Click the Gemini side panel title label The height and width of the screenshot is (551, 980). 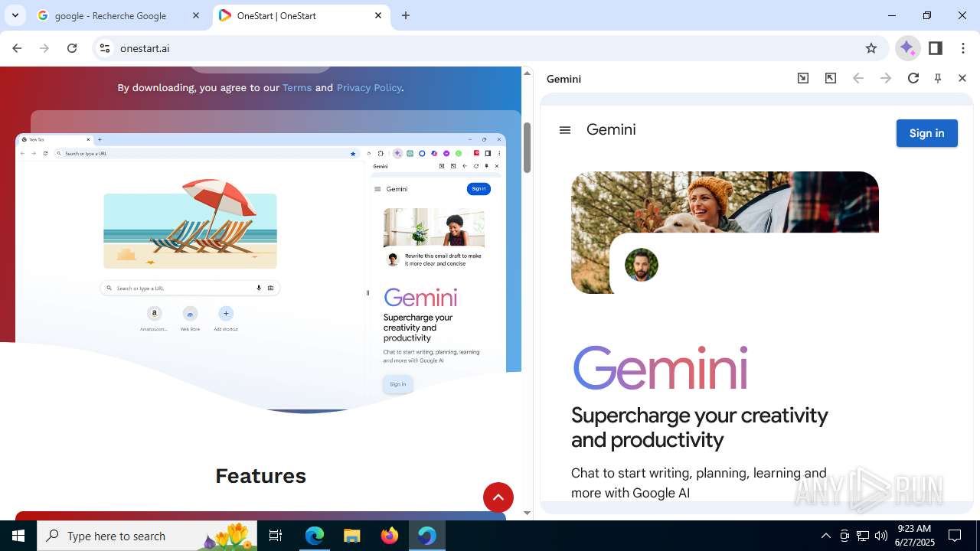coord(563,79)
